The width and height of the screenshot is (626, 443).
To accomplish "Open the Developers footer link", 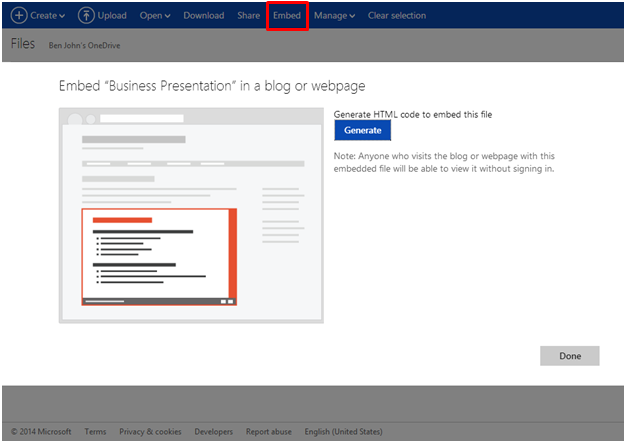I will click(x=214, y=431).
